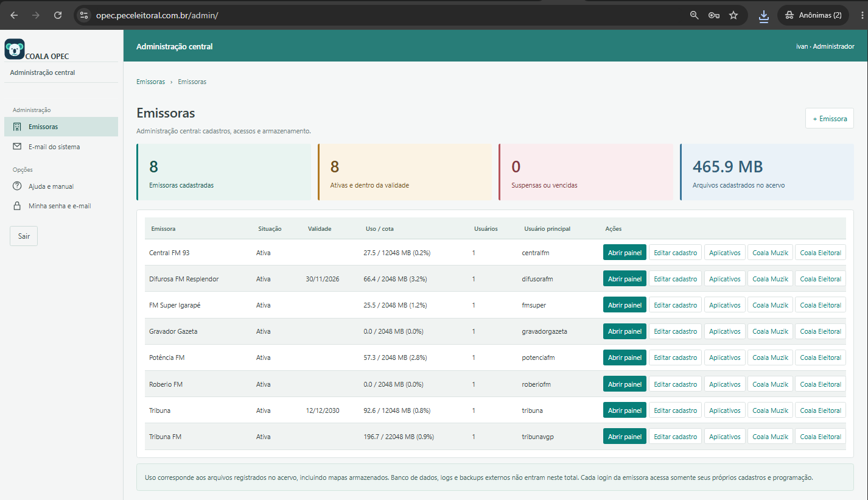Bookmark this page with the star icon
This screenshot has height=500, width=868.
tap(733, 15)
